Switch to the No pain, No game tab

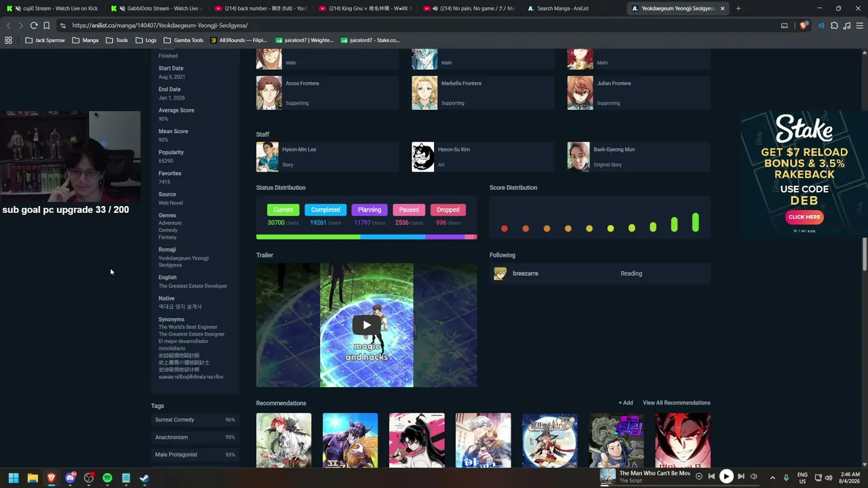tap(469, 9)
